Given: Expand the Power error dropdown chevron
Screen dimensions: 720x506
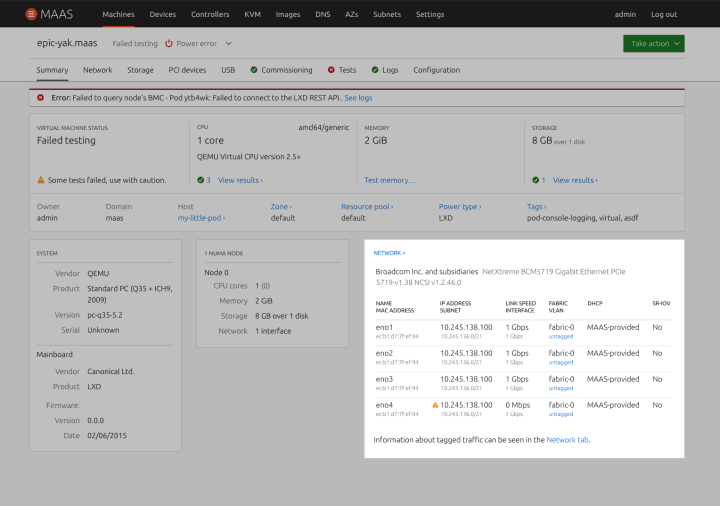Looking at the screenshot, I should [x=229, y=43].
